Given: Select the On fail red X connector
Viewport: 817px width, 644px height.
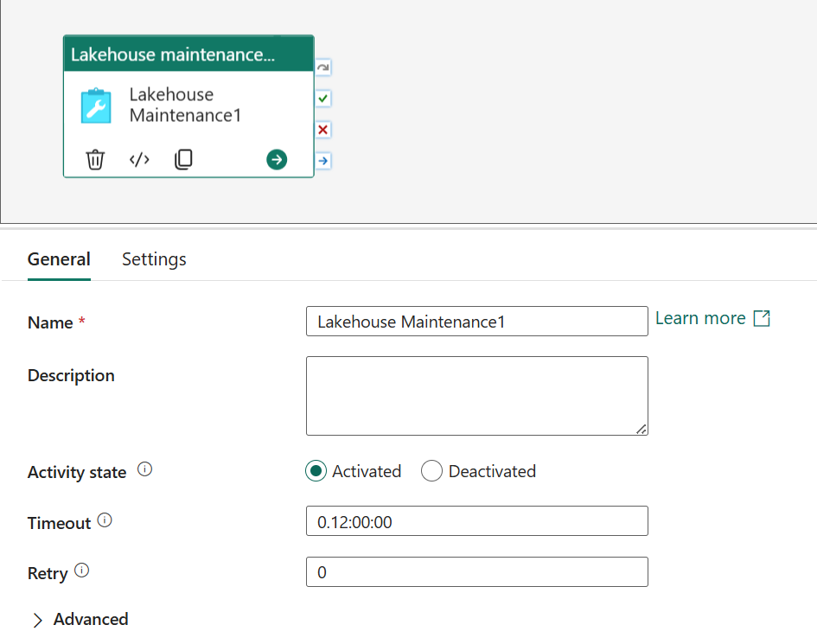Looking at the screenshot, I should tap(323, 130).
